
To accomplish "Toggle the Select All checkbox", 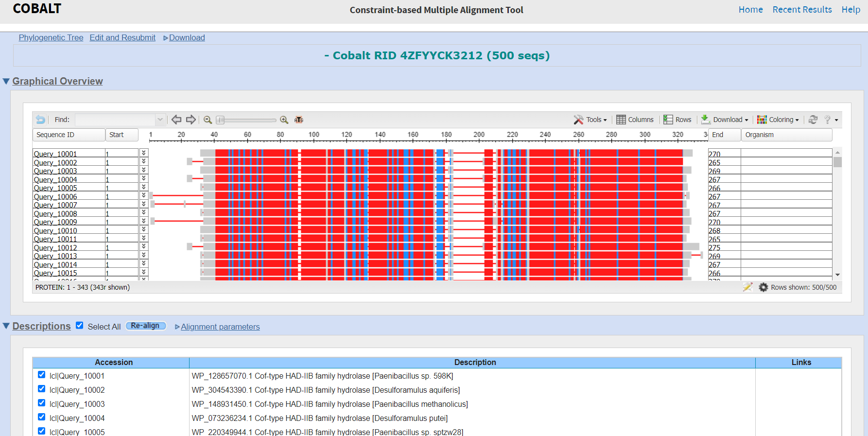I will [x=80, y=326].
